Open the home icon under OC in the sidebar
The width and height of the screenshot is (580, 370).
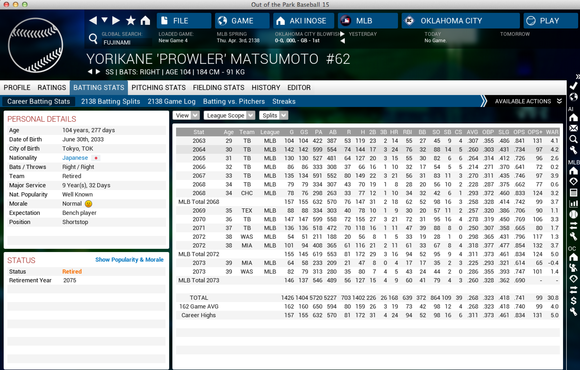[x=573, y=257]
